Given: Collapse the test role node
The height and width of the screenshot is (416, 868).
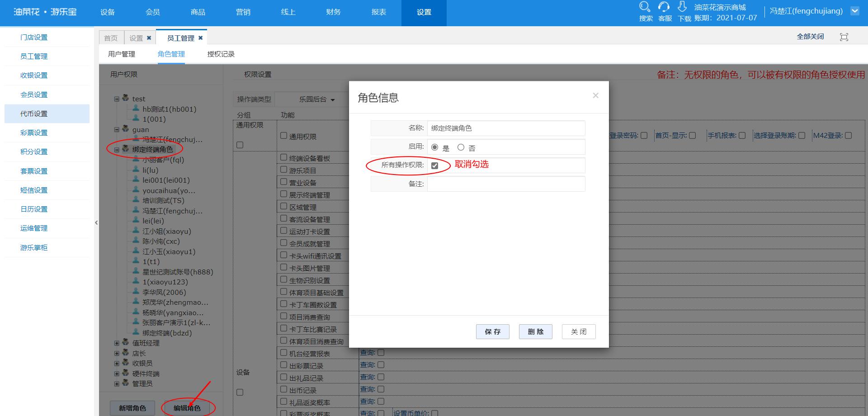Looking at the screenshot, I should [x=117, y=99].
